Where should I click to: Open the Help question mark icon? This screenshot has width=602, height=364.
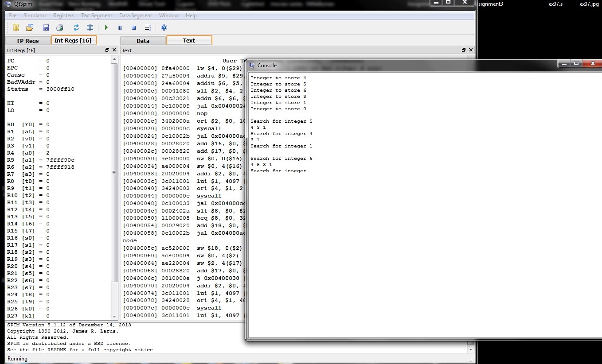[164, 27]
